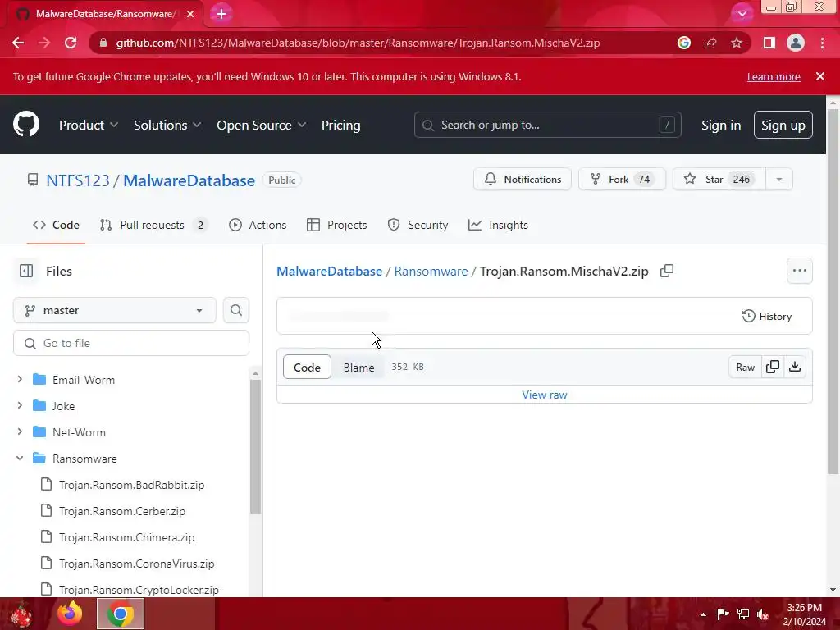840x630 pixels.
Task: View the file History
Action: [767, 316]
